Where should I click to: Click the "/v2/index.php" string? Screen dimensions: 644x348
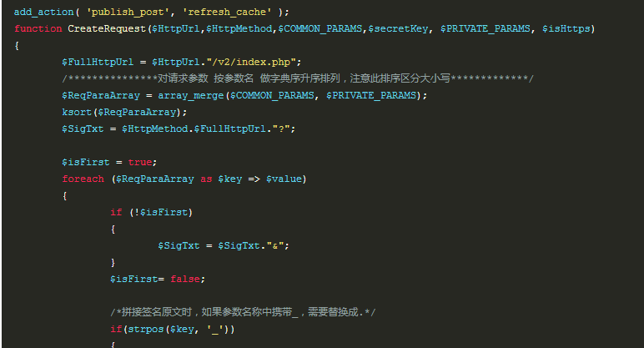coord(251,62)
